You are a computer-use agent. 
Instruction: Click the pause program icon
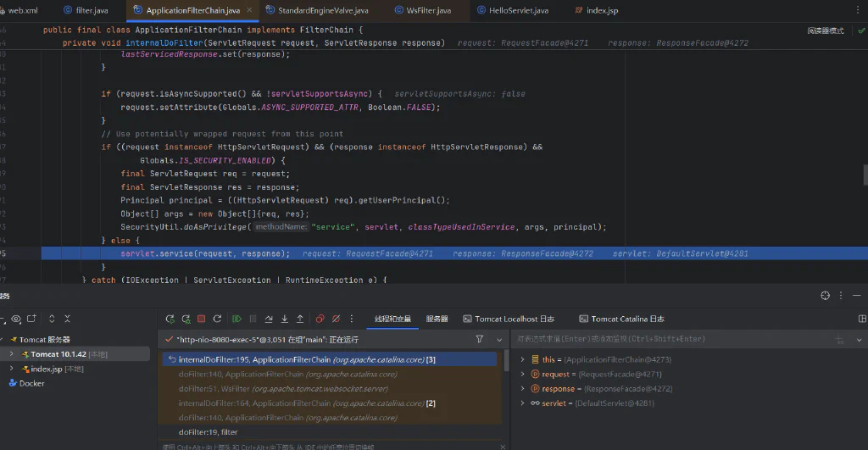253,319
